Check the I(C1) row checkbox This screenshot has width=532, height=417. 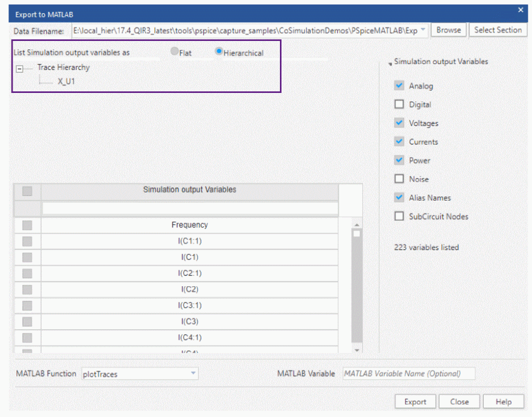pos(27,257)
